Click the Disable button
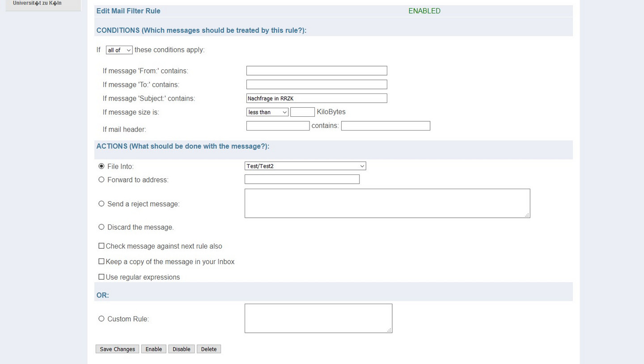644x364 pixels. tap(182, 349)
